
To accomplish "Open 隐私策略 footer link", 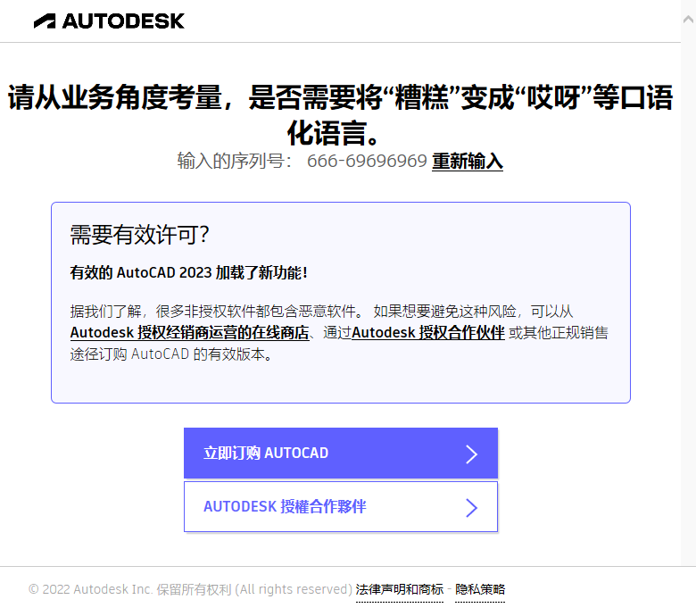I will [480, 590].
